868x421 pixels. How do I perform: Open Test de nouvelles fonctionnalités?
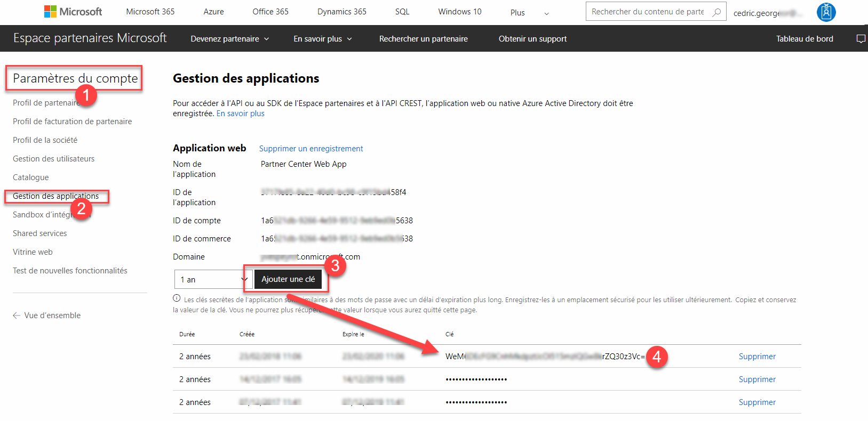[x=70, y=271]
